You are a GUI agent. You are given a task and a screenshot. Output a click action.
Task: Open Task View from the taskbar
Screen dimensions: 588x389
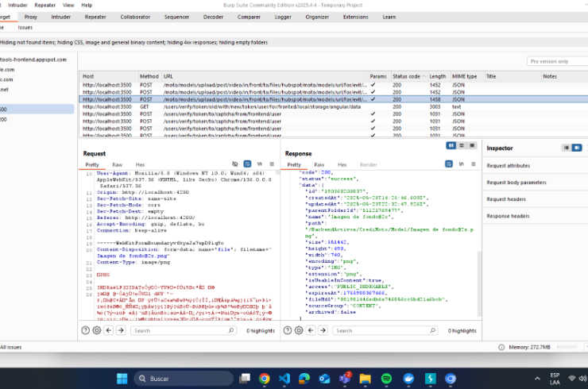pyautogui.click(x=245, y=379)
